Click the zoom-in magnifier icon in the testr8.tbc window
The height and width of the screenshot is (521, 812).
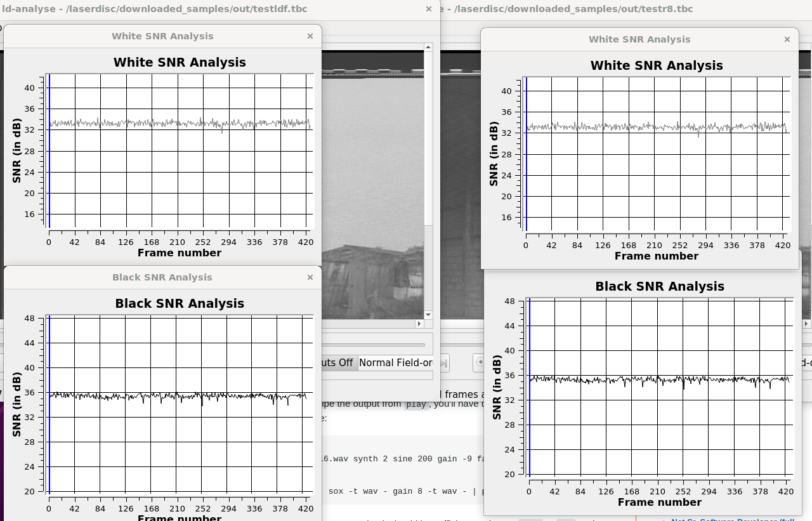pos(480,362)
